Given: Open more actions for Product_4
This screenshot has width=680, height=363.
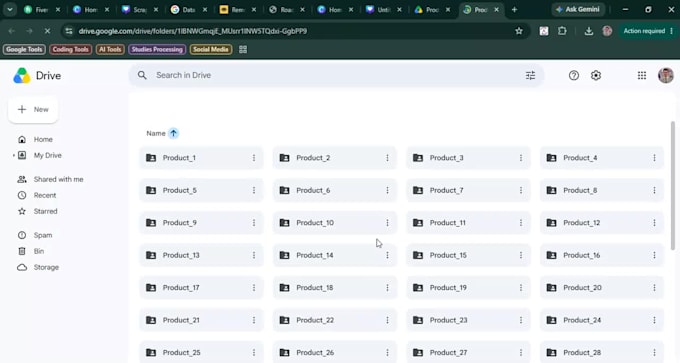Looking at the screenshot, I should (x=654, y=158).
